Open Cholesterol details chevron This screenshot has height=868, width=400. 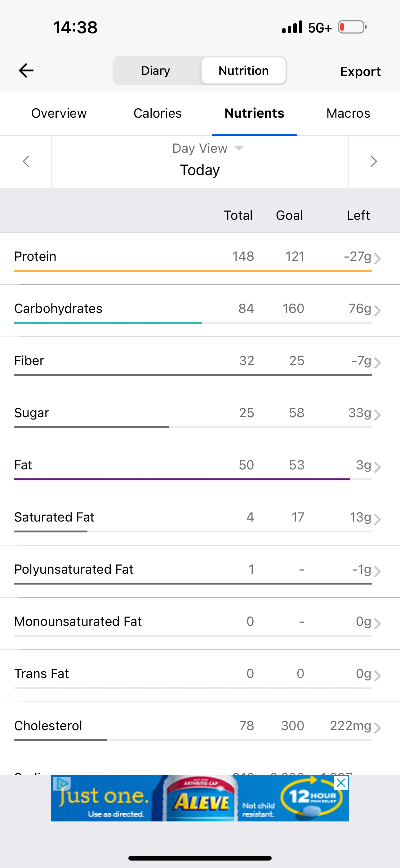[377, 728]
